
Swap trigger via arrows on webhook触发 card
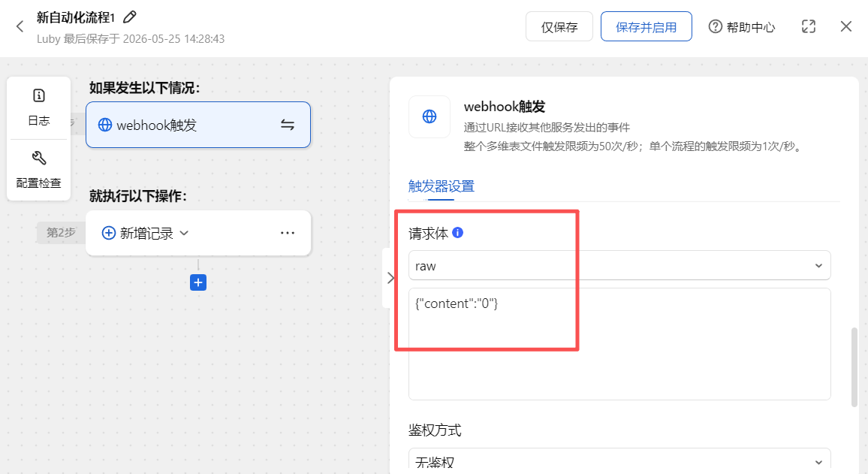288,125
